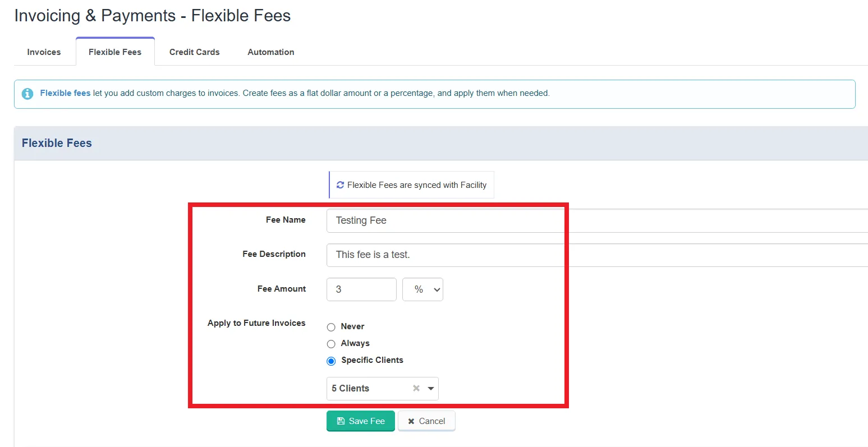Select the Never radio option

pos(331,327)
